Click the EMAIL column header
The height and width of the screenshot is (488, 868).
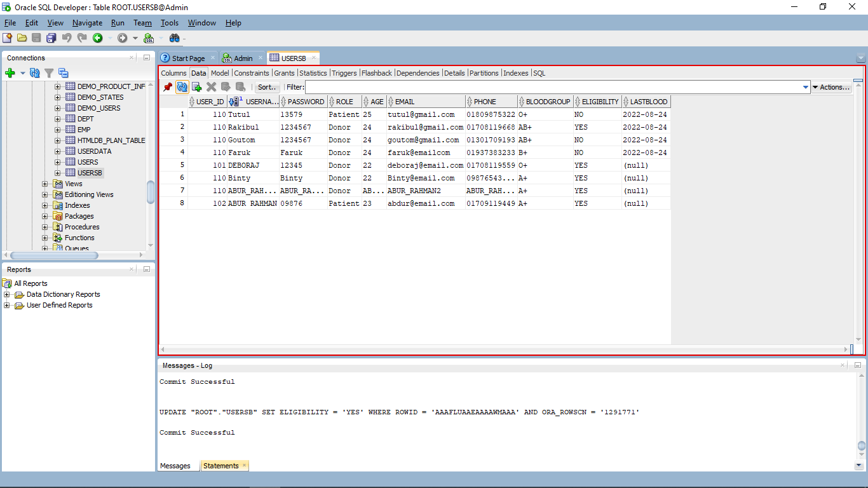[426, 102]
